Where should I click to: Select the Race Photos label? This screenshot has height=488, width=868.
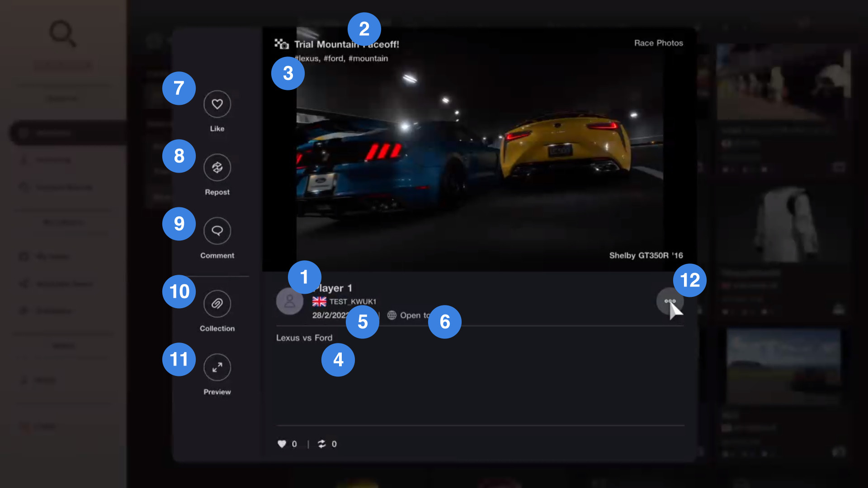pos(658,43)
